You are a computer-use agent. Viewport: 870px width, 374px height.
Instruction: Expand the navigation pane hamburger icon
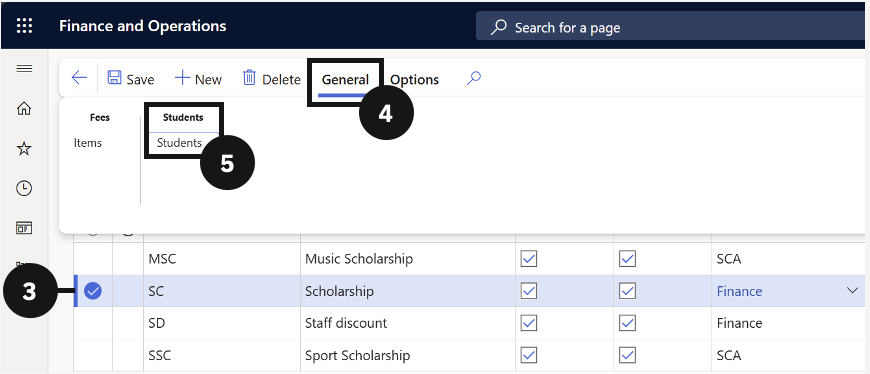24,69
